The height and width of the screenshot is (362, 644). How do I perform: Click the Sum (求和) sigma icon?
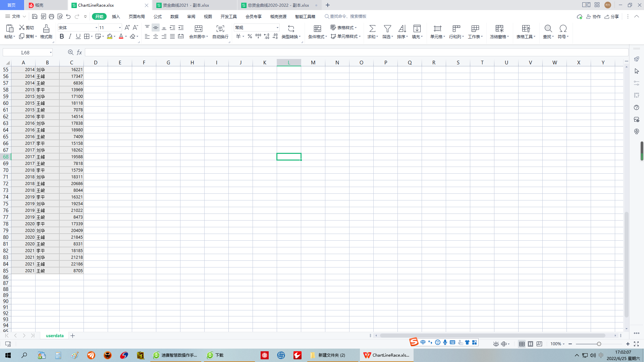[372, 29]
